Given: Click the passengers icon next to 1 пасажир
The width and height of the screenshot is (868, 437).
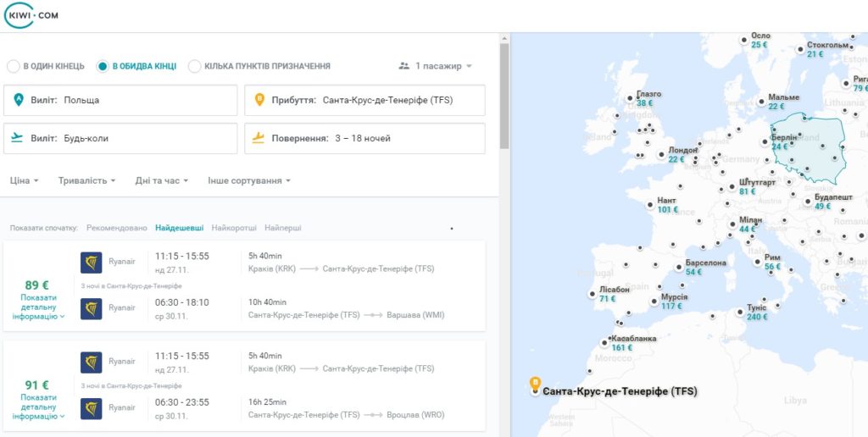Looking at the screenshot, I should click(x=403, y=66).
